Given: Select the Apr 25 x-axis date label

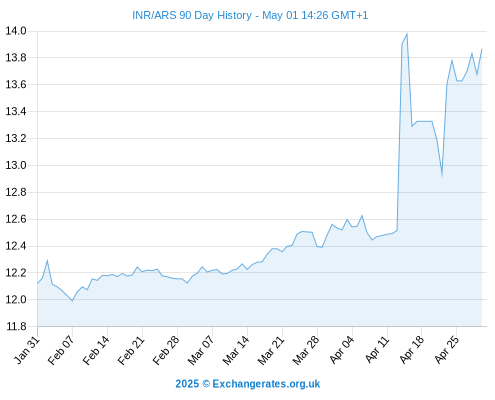Looking at the screenshot, I should 447,350.
